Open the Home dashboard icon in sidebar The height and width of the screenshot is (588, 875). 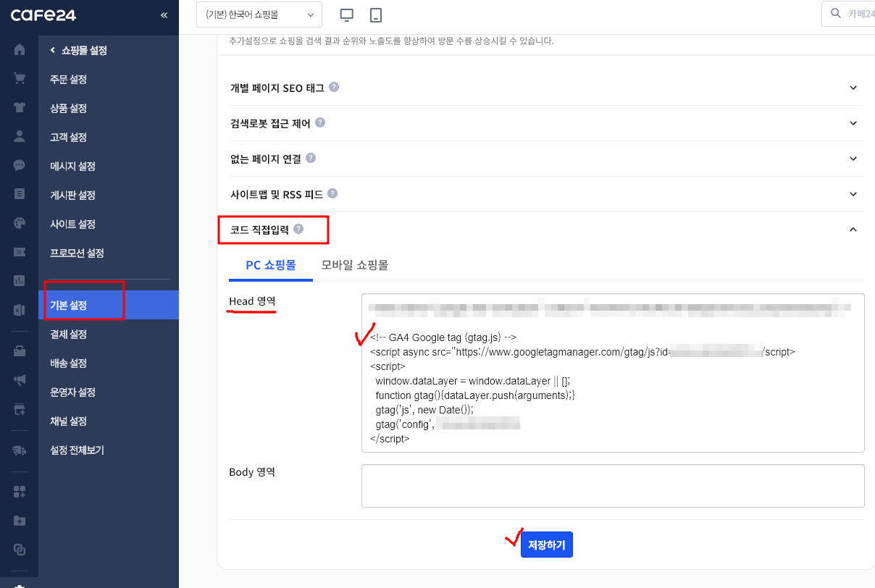coord(20,50)
